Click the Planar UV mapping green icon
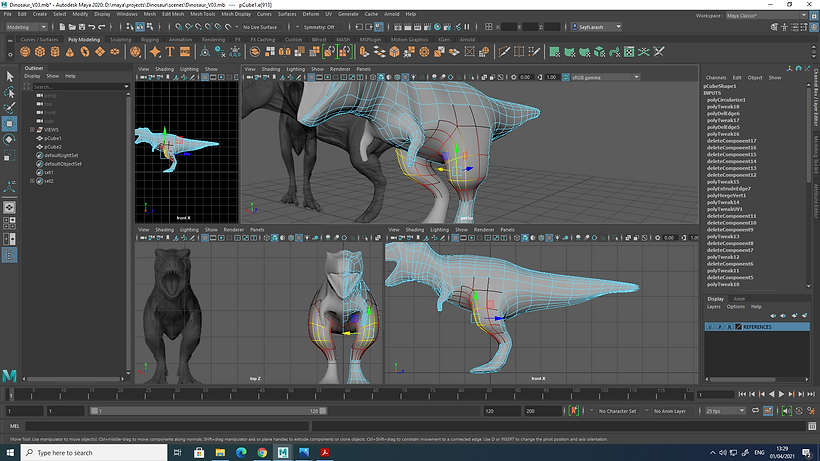 [x=554, y=52]
